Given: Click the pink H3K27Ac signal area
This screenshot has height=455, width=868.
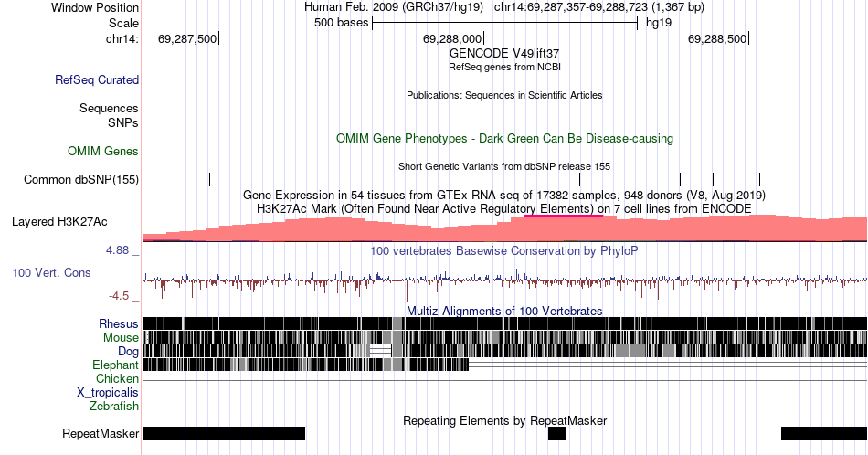Looking at the screenshot, I should (x=504, y=229).
